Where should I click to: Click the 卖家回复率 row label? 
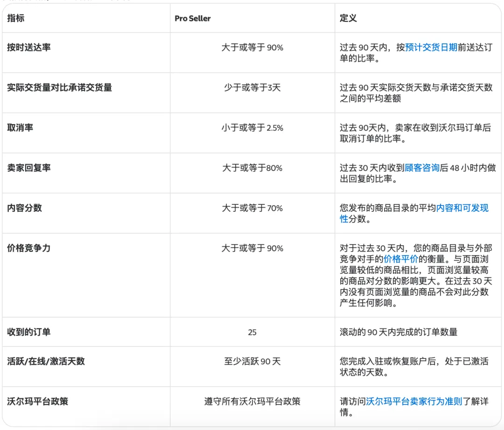pos(29,168)
